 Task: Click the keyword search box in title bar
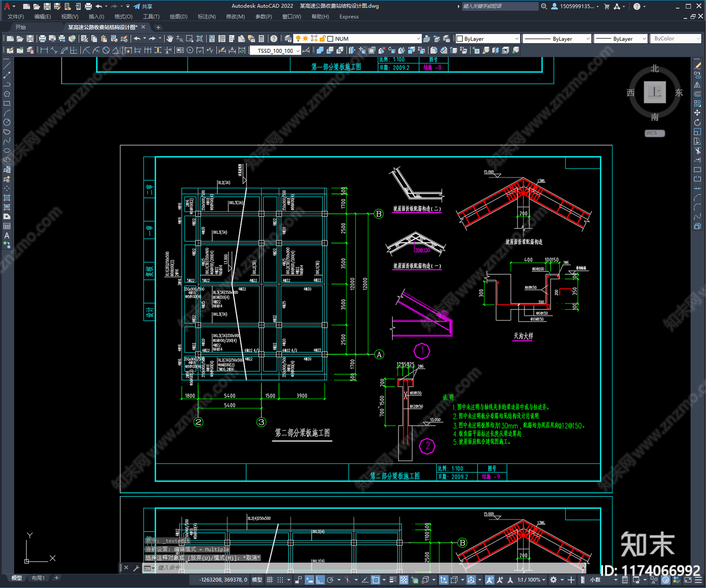[x=499, y=6]
